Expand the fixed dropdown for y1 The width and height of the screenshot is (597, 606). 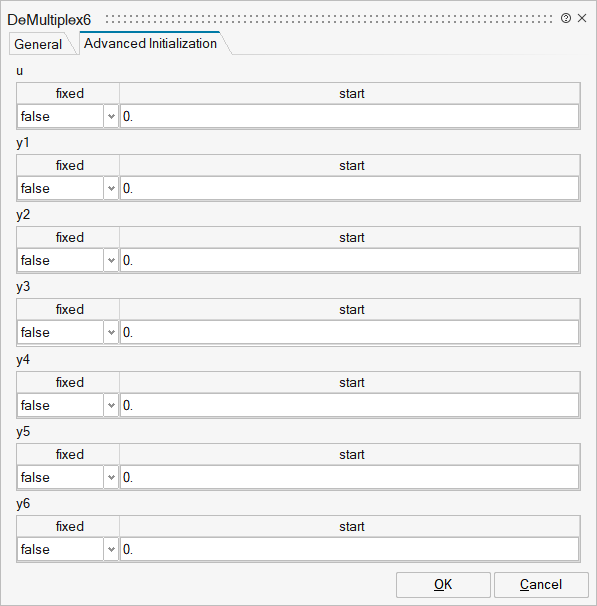coord(111,188)
